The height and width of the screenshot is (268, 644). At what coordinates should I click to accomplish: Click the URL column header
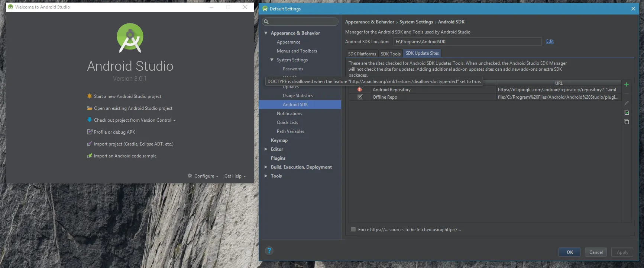pos(559,83)
